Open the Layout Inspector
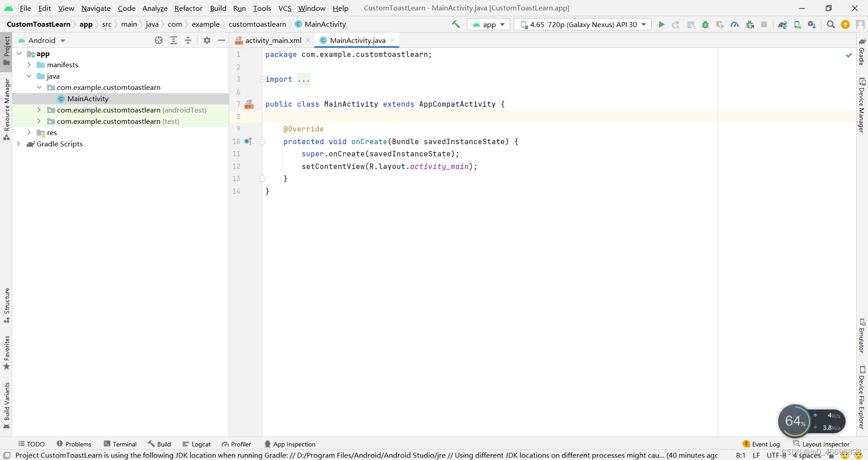This screenshot has width=868, height=460. point(821,444)
